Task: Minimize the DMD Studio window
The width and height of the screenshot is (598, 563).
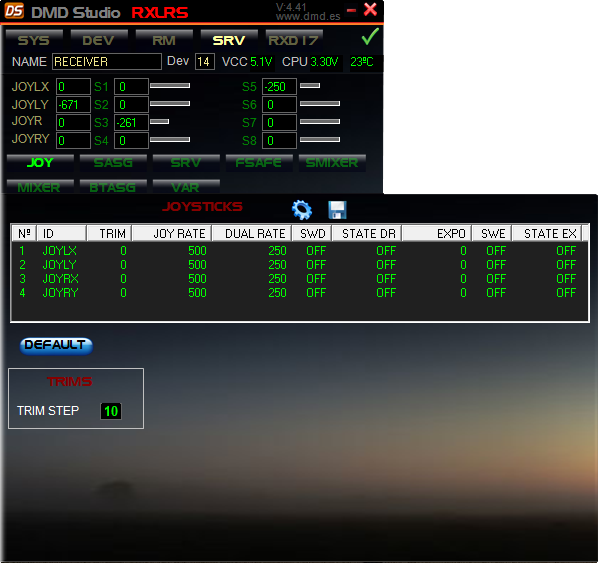Action: point(352,10)
